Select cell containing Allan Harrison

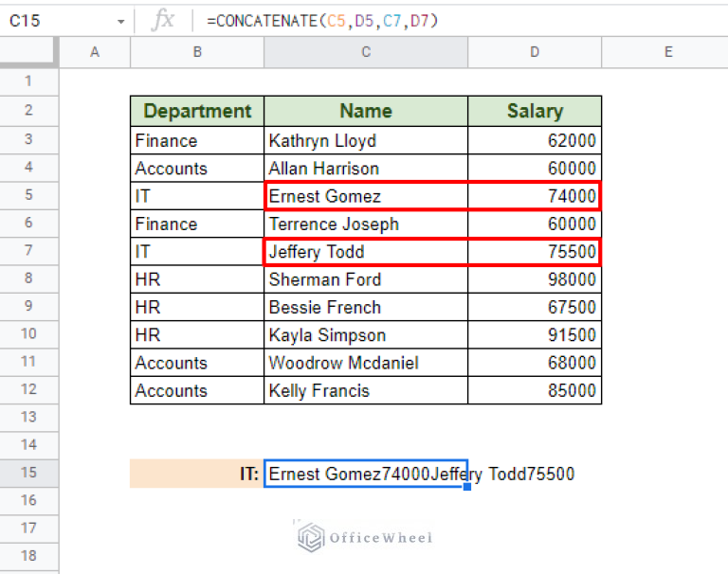(366, 169)
